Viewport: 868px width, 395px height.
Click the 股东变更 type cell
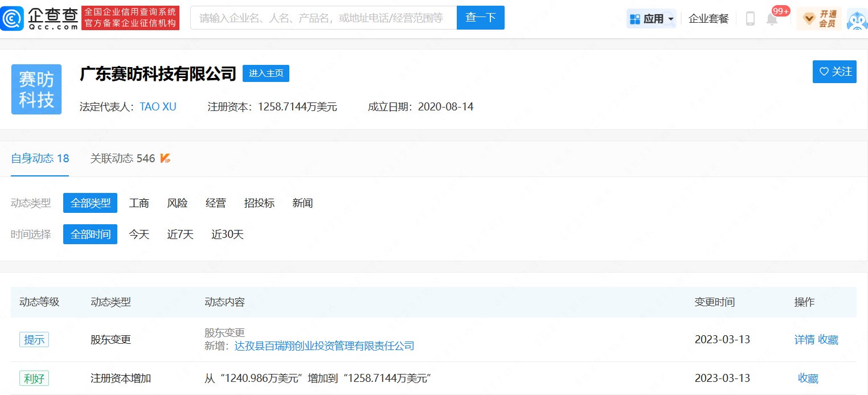111,340
